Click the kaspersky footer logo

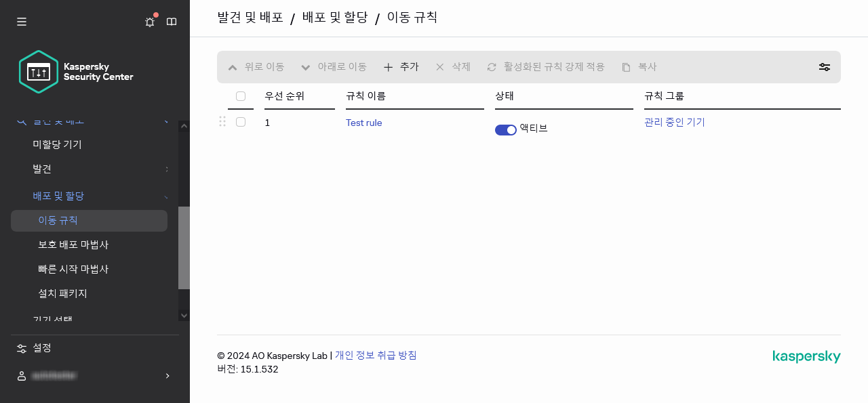[x=806, y=356]
